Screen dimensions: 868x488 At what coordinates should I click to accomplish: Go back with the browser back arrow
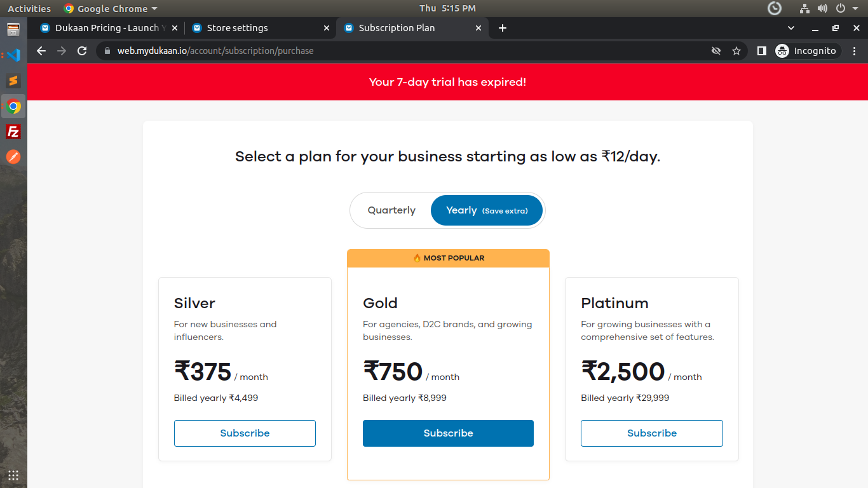(x=41, y=51)
